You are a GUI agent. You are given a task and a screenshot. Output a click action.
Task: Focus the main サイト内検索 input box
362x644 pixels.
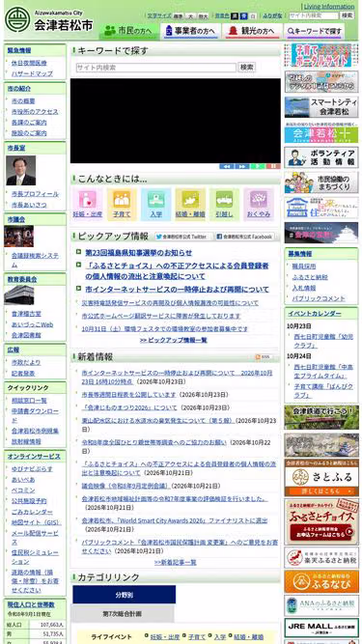156,68
